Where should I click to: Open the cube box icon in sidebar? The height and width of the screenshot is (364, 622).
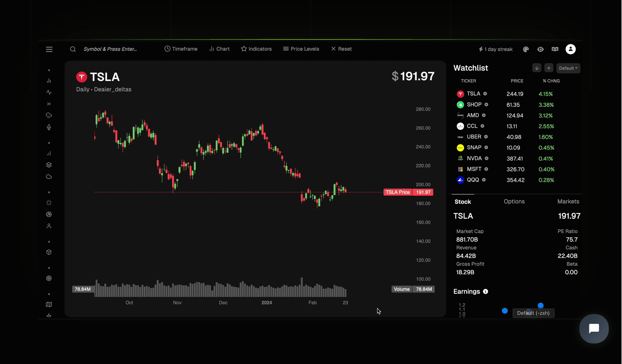[49, 252]
